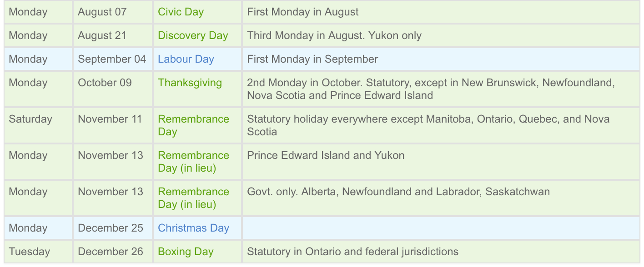
Task: Click the December 25 date cell
Action: tap(111, 228)
